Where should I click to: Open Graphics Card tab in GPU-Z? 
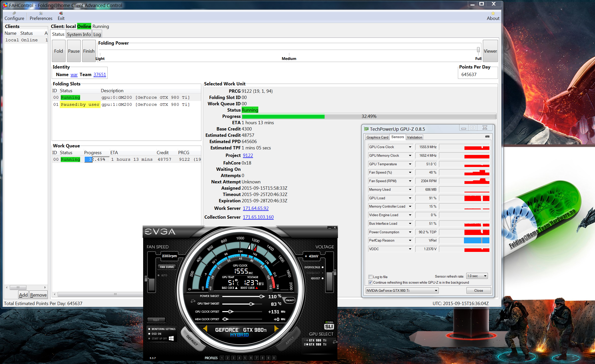(377, 137)
